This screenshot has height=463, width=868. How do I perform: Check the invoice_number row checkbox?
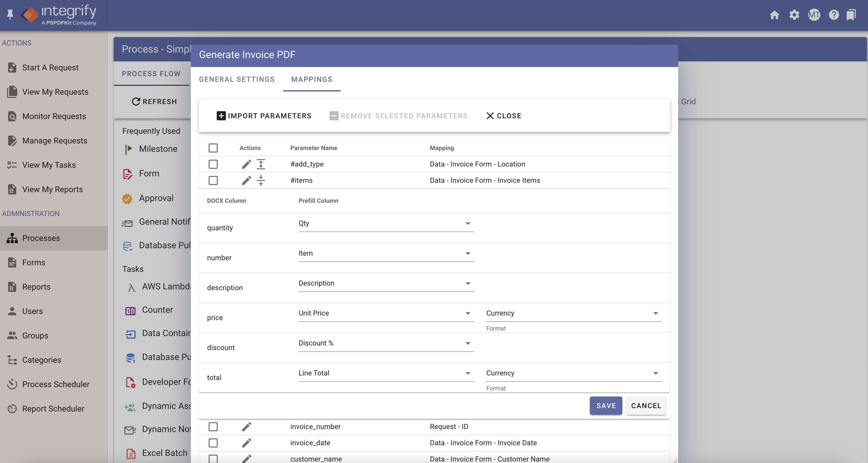pos(213,427)
